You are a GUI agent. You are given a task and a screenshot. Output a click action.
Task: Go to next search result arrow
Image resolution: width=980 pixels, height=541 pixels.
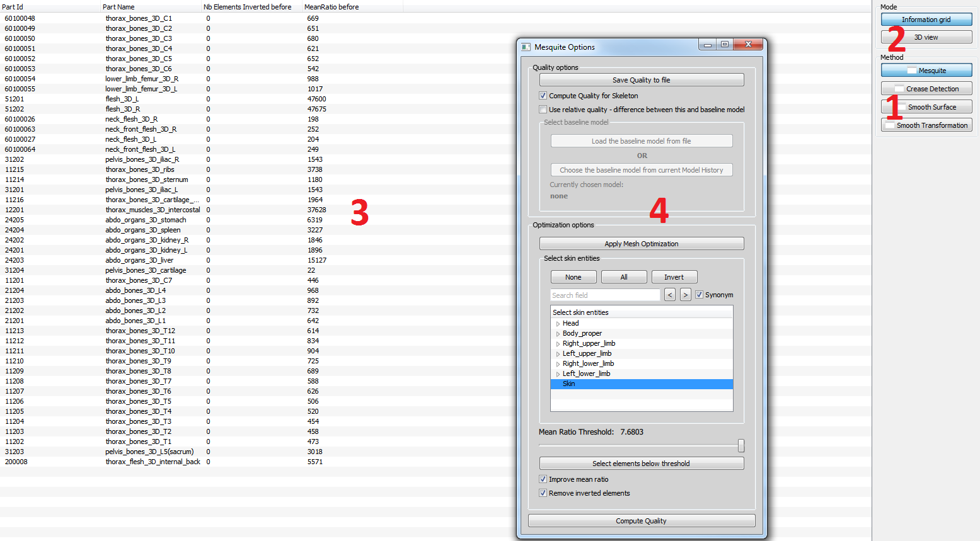pos(686,295)
